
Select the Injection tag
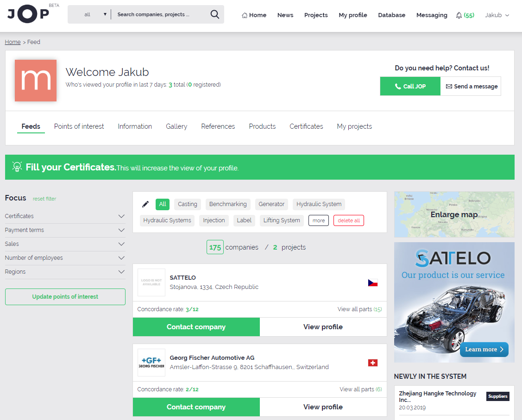click(x=214, y=220)
